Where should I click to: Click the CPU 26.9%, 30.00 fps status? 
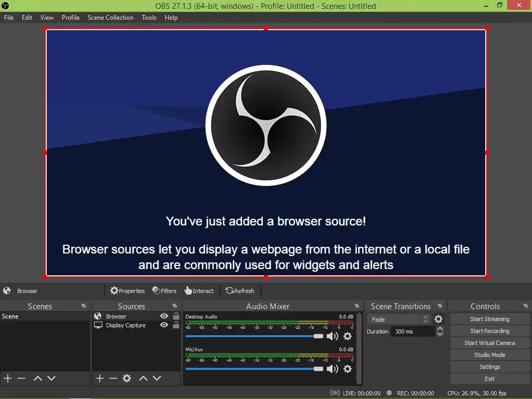click(477, 393)
